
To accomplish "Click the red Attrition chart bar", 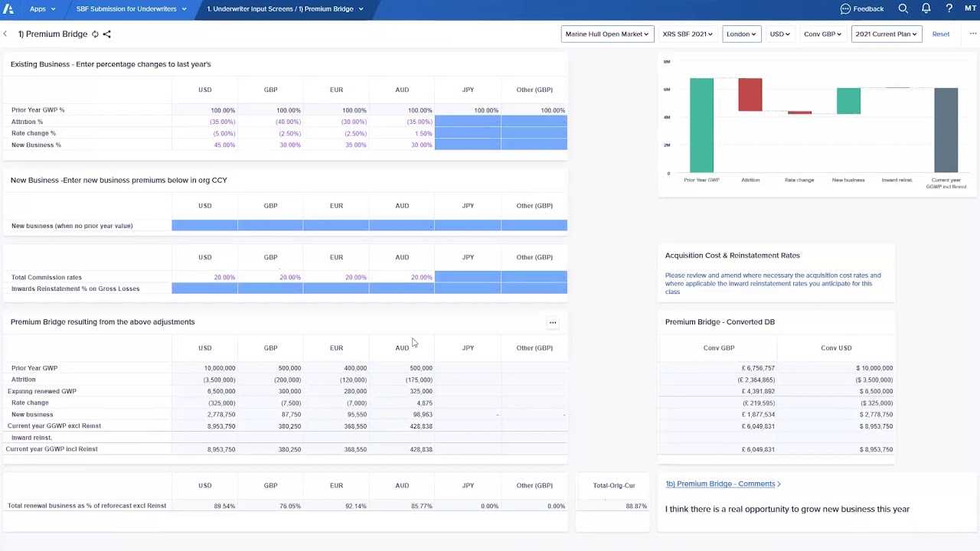I will tap(750, 95).
